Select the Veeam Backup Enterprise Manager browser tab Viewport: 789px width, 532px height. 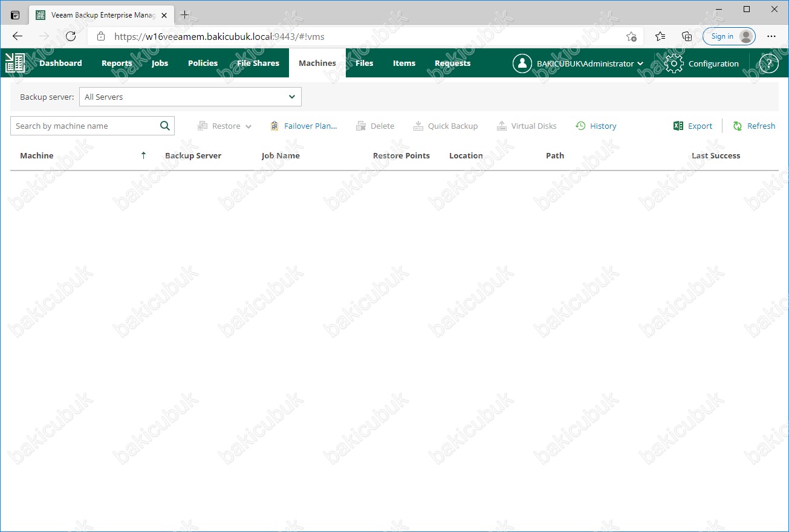[102, 15]
